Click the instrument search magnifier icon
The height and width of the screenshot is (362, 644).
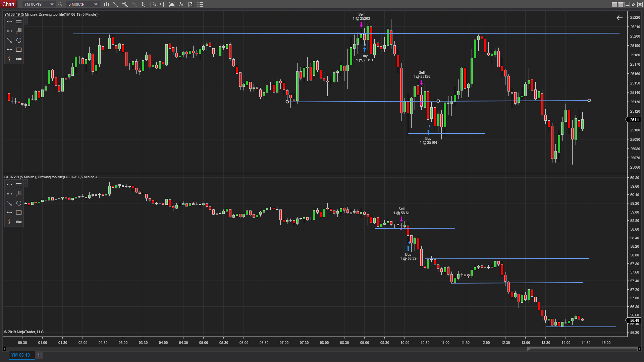pos(60,4)
